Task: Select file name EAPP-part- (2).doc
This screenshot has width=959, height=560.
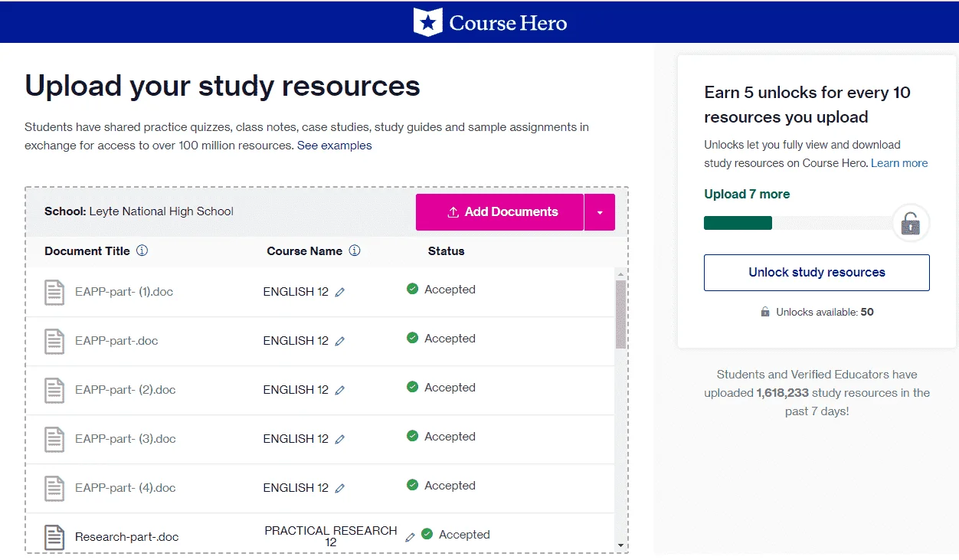Action: [126, 390]
